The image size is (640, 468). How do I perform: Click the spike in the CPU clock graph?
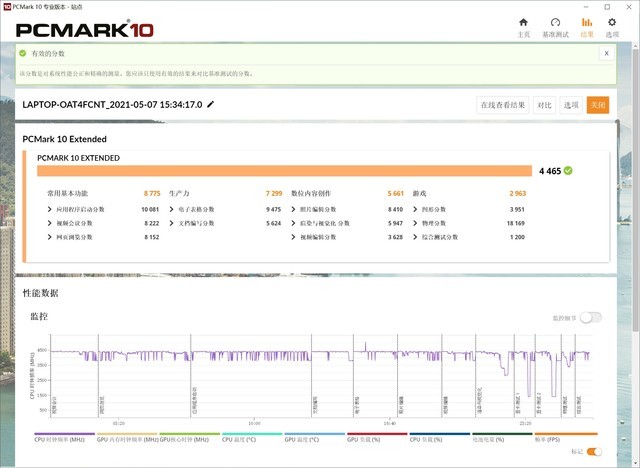pos(365,346)
